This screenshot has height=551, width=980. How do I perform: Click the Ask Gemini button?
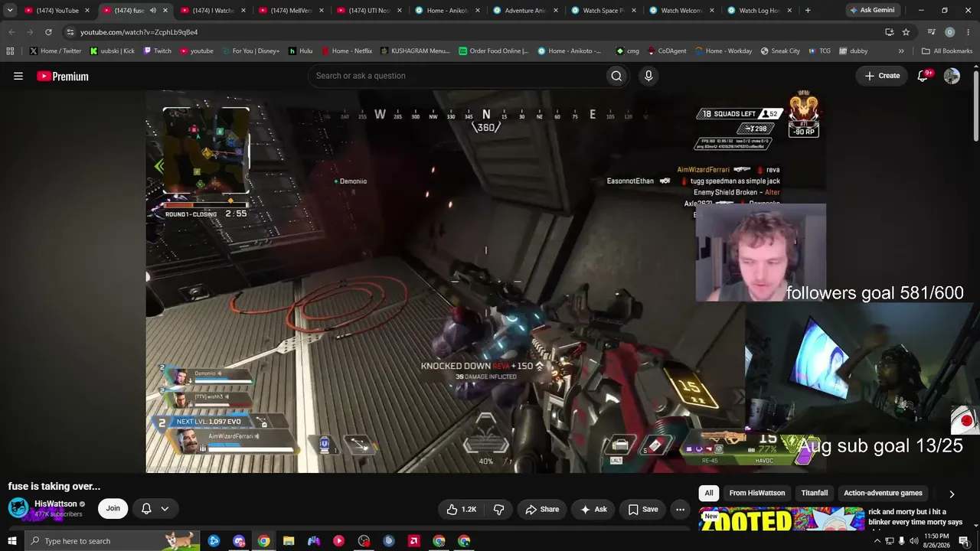click(x=871, y=11)
